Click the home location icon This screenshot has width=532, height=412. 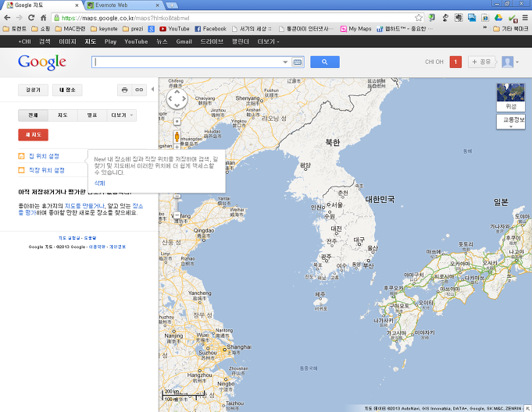(x=21, y=156)
